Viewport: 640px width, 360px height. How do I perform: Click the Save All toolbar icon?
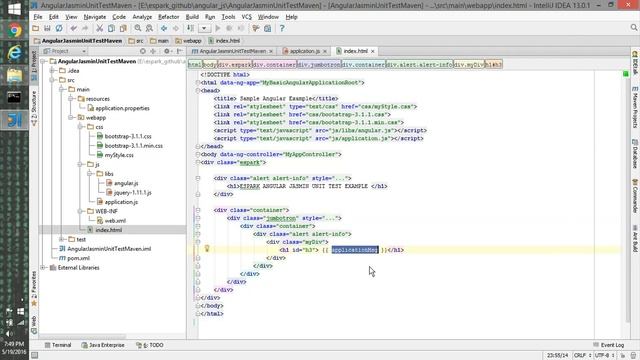[x=47, y=28]
